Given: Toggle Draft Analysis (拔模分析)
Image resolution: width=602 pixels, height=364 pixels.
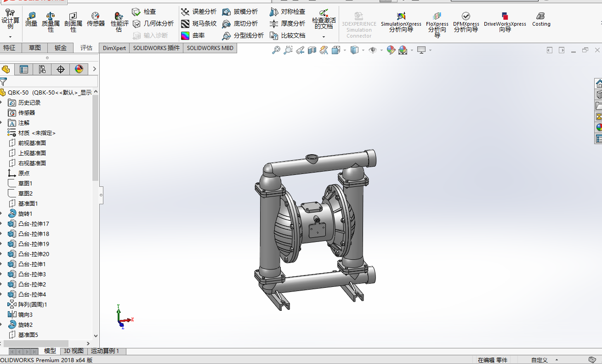Looking at the screenshot, I should pos(240,11).
